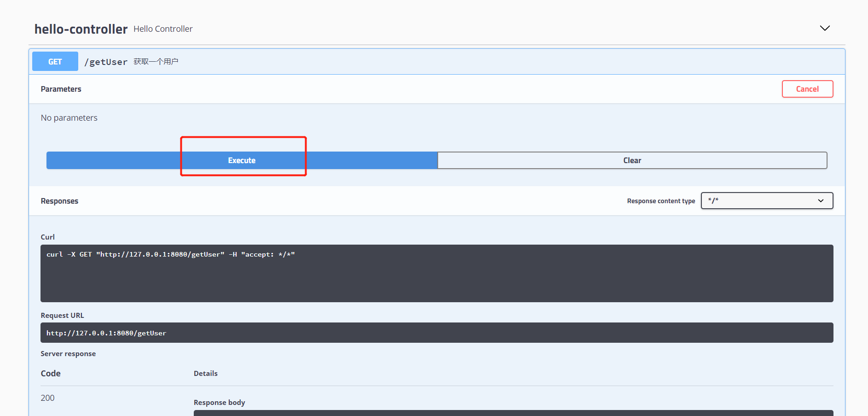Execute the getUser request
868x416 pixels.
[242, 160]
